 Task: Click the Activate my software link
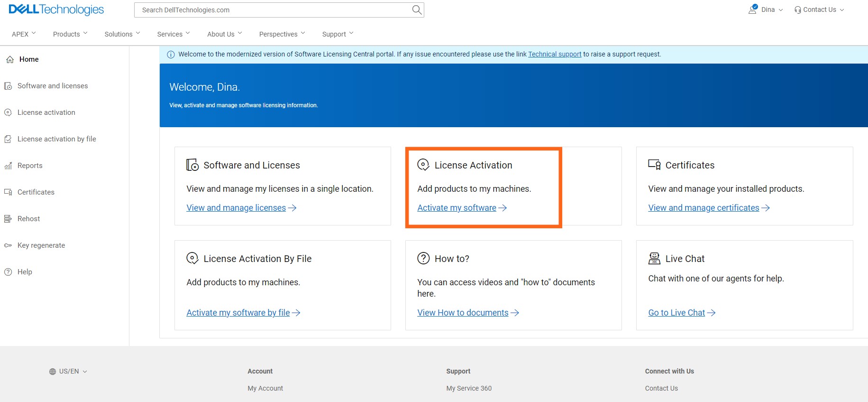click(457, 208)
